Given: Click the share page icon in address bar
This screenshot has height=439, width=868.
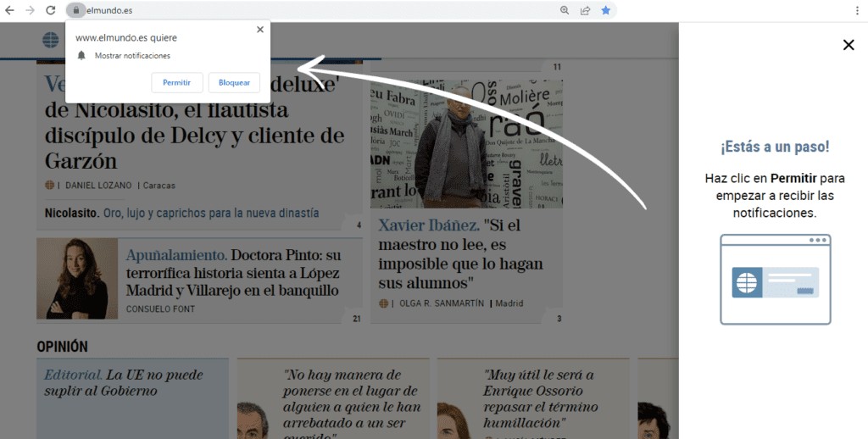Looking at the screenshot, I should pyautogui.click(x=585, y=10).
